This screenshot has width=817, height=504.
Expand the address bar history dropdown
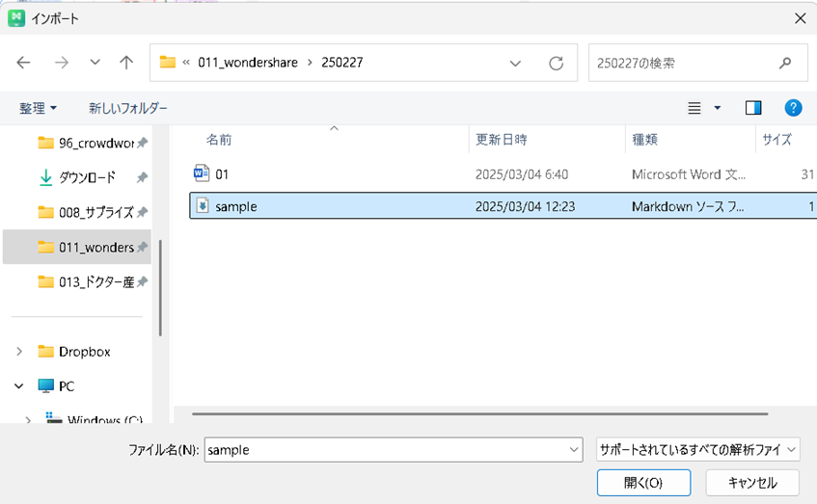pyautogui.click(x=515, y=64)
